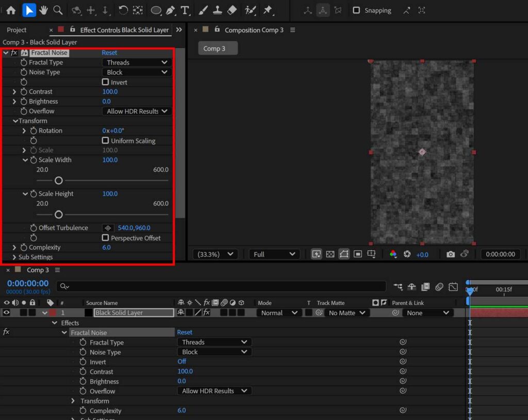Click the Scale Width slider handle
This screenshot has width=528, height=420.
tap(59, 181)
